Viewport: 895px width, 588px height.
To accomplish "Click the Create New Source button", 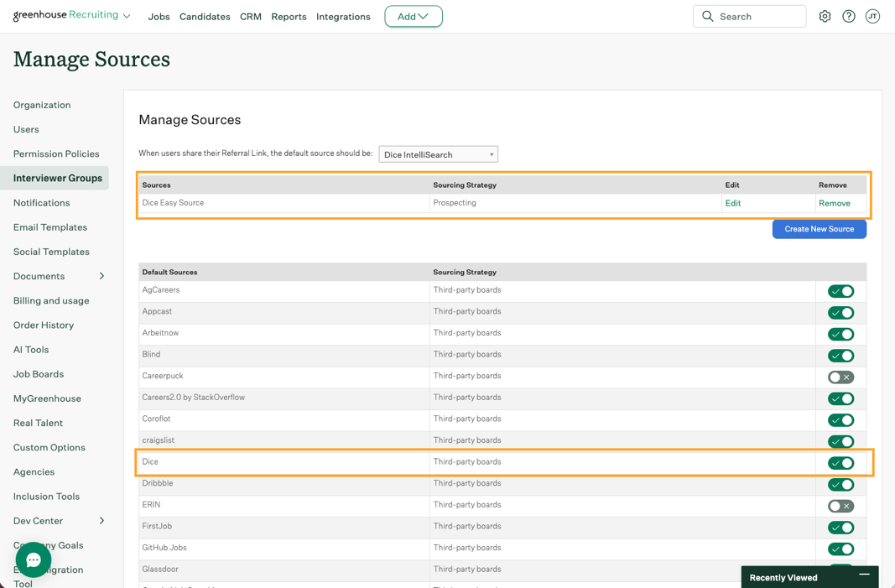I will point(819,229).
